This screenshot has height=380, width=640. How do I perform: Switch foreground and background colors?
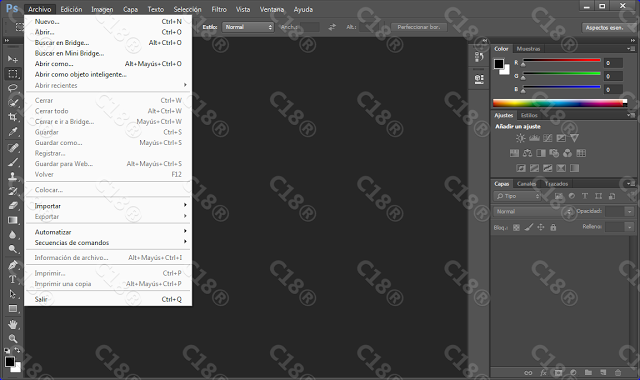[17, 350]
